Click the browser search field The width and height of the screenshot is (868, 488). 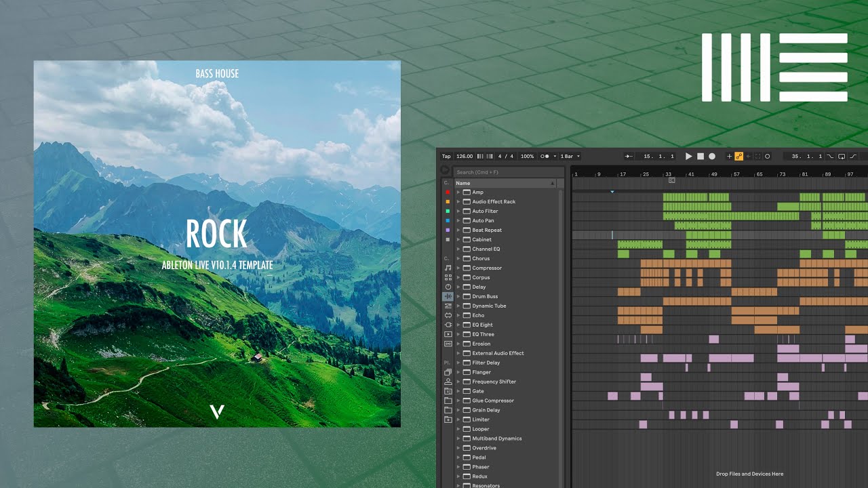tap(509, 172)
